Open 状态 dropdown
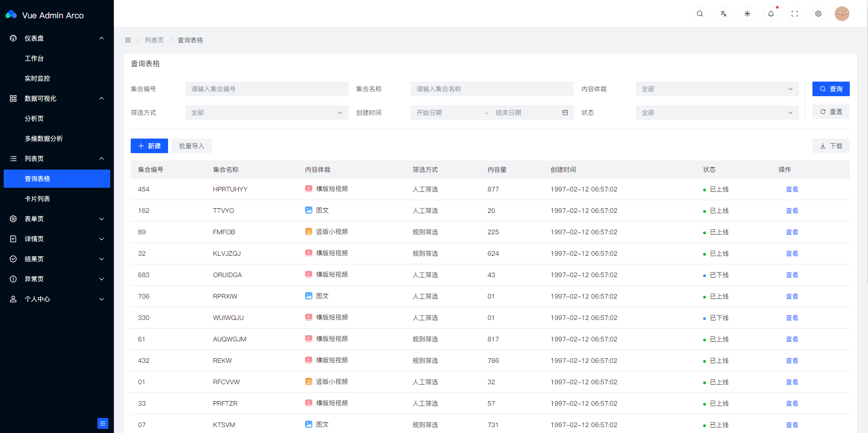Image resolution: width=868 pixels, height=433 pixels. (x=717, y=113)
